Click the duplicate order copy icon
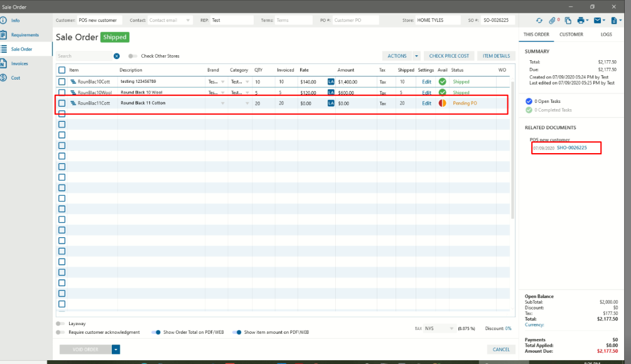631x364 pixels. tap(568, 21)
